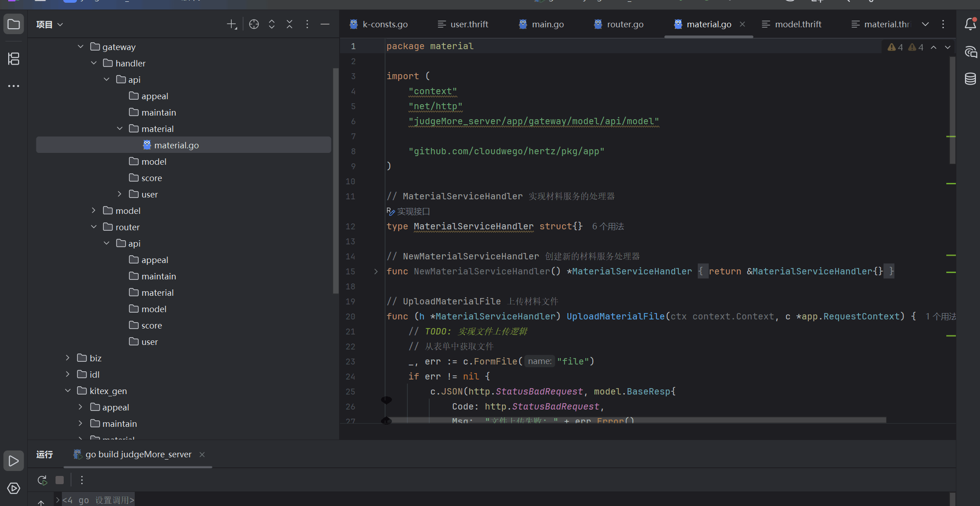Open the Structure tool window icon
This screenshot has width=980, height=506.
(x=14, y=59)
